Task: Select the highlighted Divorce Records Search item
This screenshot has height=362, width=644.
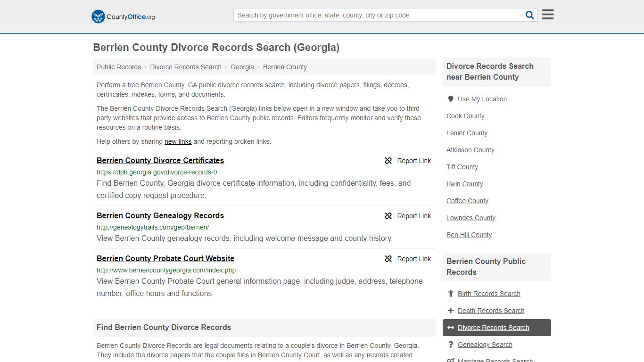Action: (497, 328)
